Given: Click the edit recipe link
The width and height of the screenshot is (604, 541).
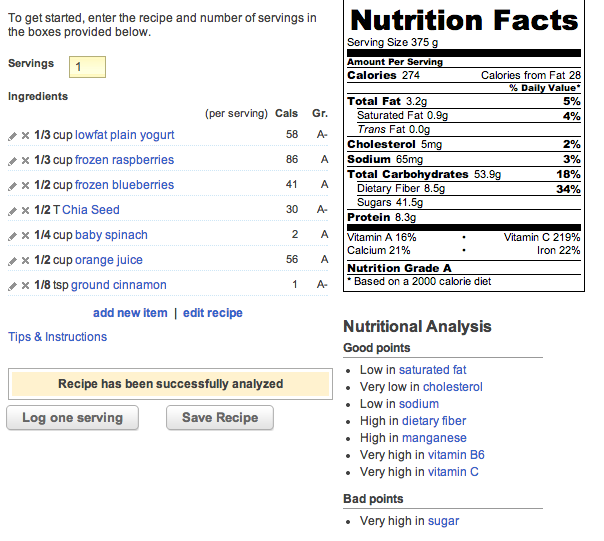Looking at the screenshot, I should (212, 313).
